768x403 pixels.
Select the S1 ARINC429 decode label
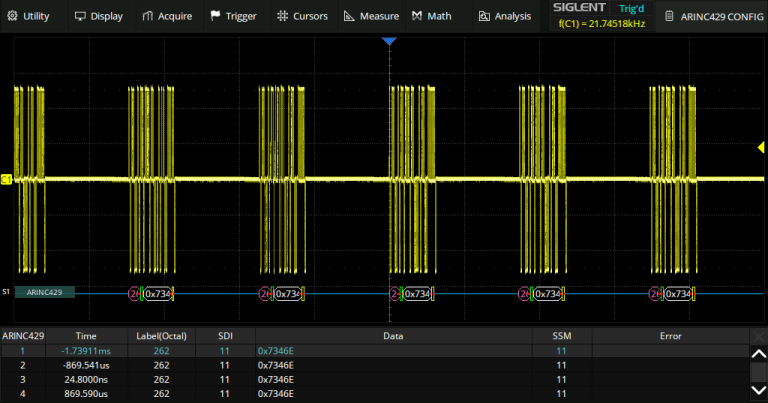click(x=44, y=293)
